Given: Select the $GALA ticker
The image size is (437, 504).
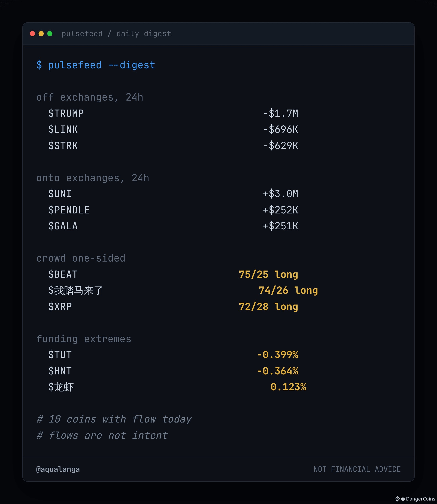Looking at the screenshot, I should (x=63, y=226).
